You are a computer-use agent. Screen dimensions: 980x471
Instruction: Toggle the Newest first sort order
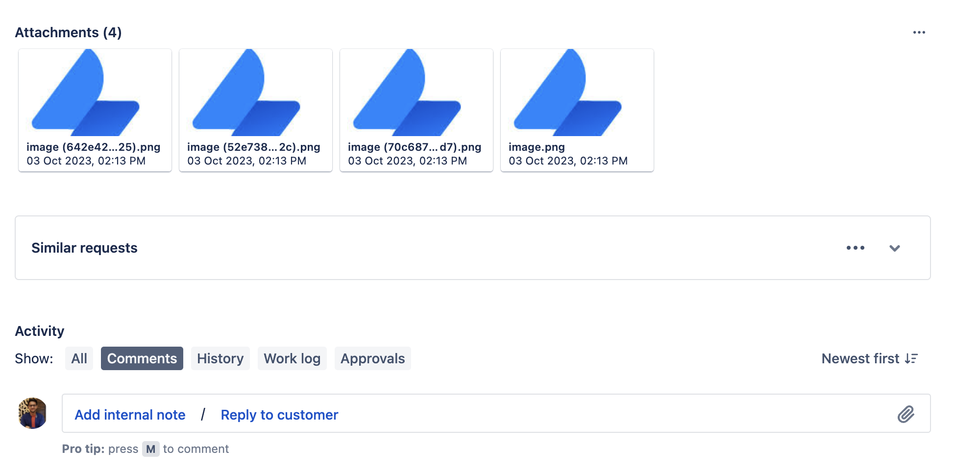coord(870,358)
